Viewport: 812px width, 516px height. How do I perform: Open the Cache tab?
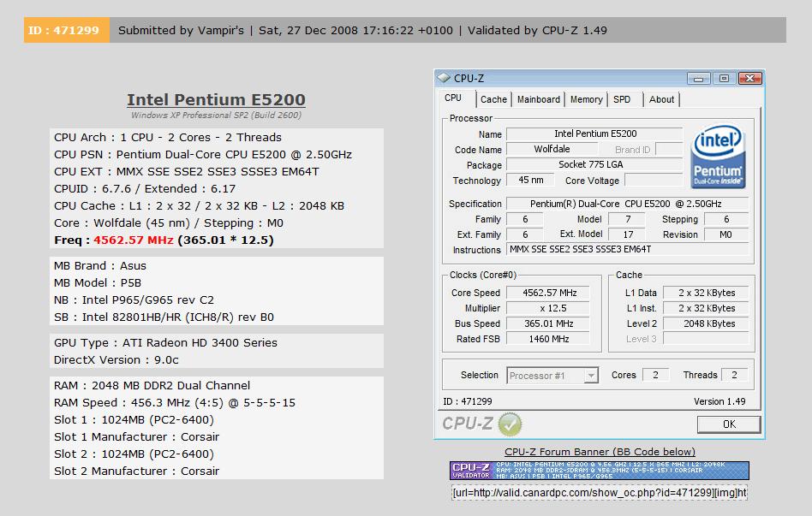493,99
